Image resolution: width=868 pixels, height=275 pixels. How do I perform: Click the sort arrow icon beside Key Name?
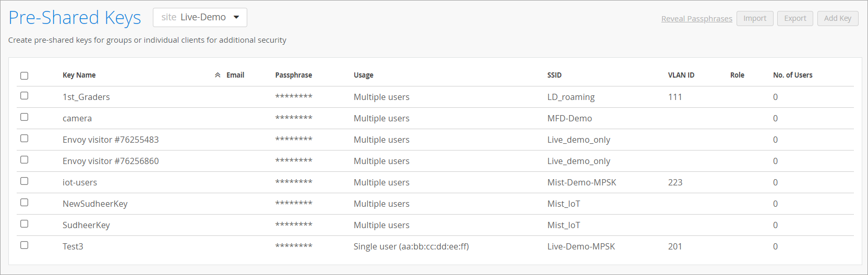[x=218, y=76]
